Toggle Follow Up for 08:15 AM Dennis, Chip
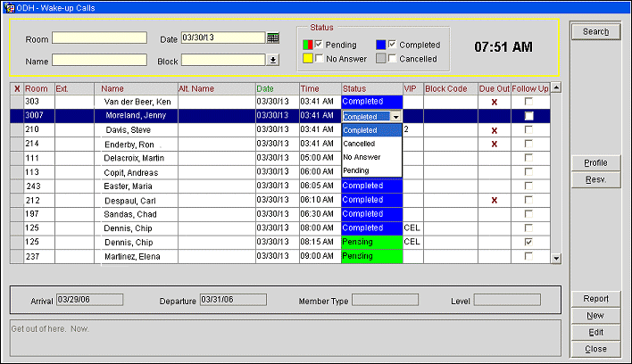Image resolution: width=632 pixels, height=364 pixels. click(x=529, y=242)
